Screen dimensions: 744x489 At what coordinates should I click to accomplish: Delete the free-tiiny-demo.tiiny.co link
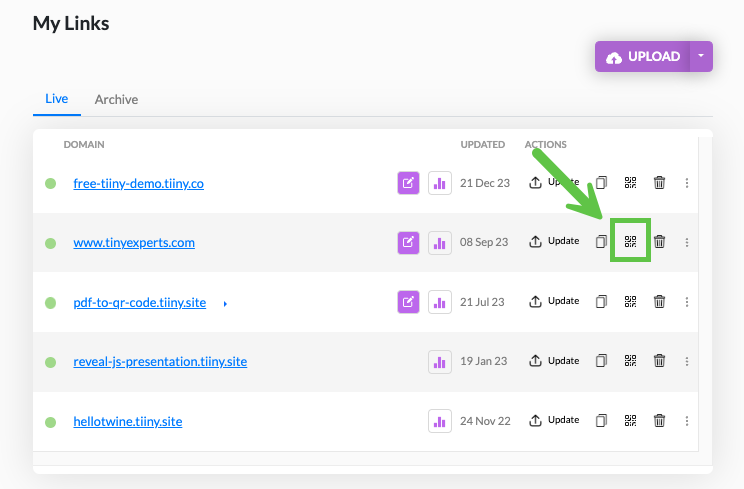659,183
